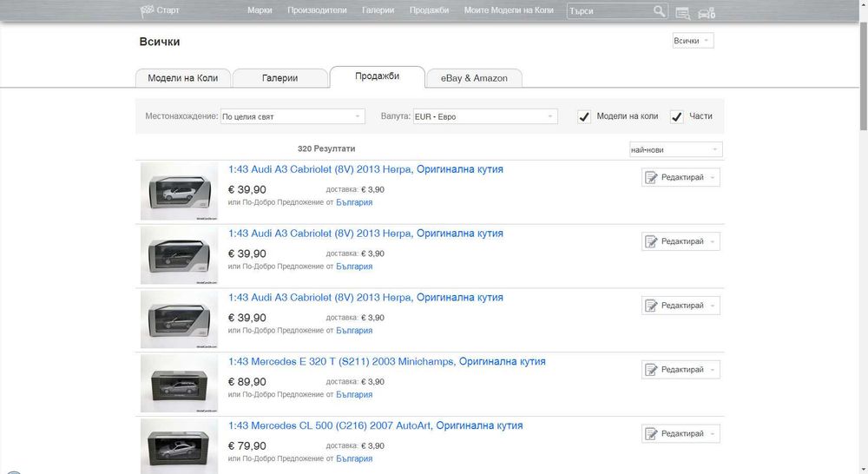Click edit pencil icon for white Audi A3 listing
Image resolution: width=868 pixels, height=474 pixels.
click(x=652, y=178)
